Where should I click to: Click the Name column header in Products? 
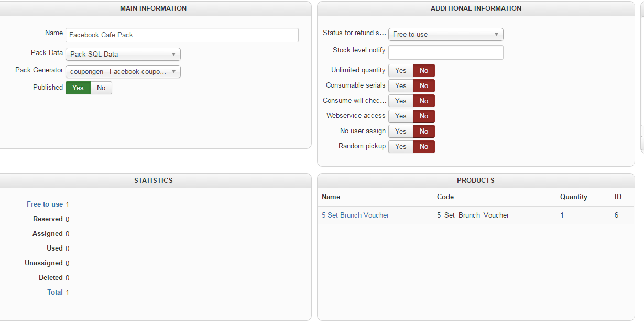(331, 197)
